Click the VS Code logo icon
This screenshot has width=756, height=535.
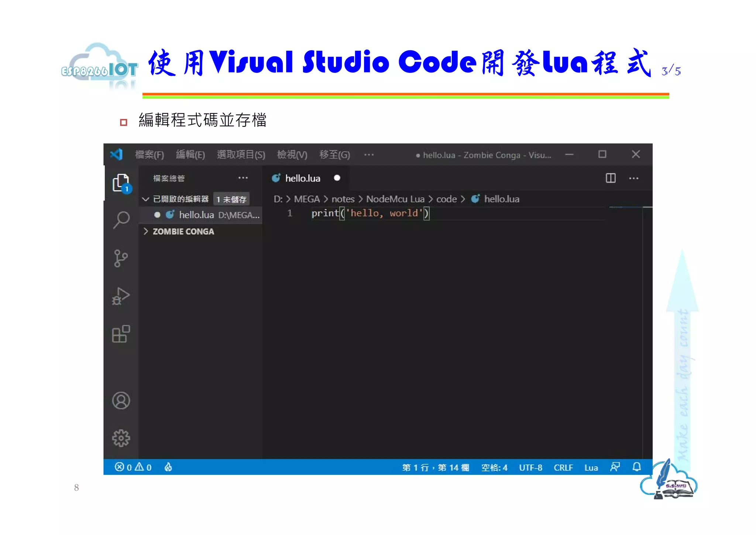tap(116, 154)
